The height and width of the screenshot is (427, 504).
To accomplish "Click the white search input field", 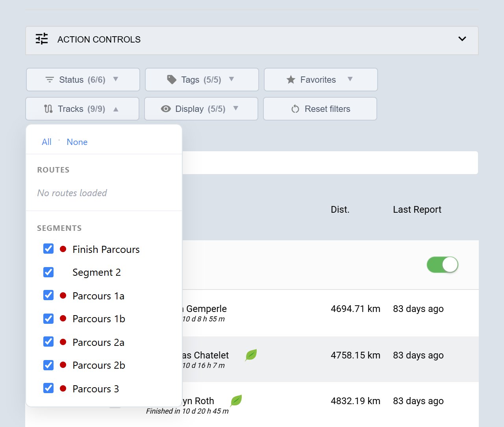I will pos(330,163).
